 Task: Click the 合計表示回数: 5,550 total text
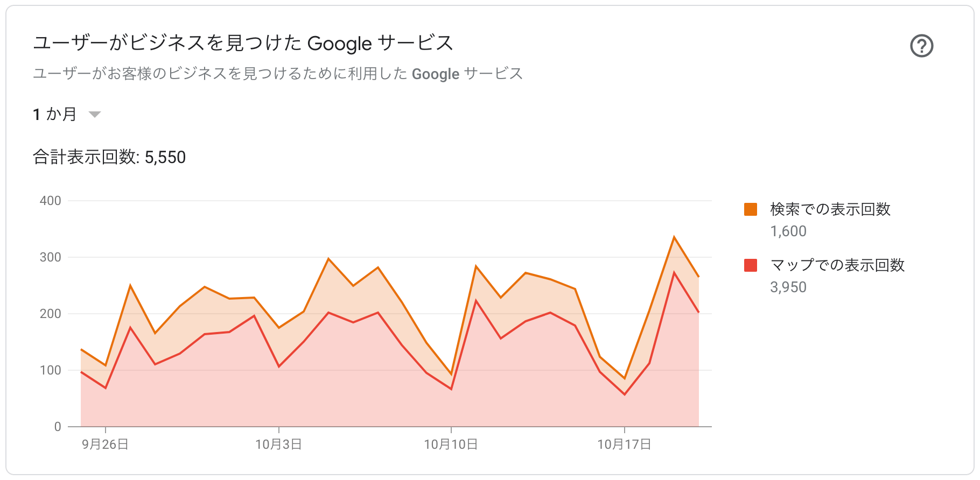109,157
